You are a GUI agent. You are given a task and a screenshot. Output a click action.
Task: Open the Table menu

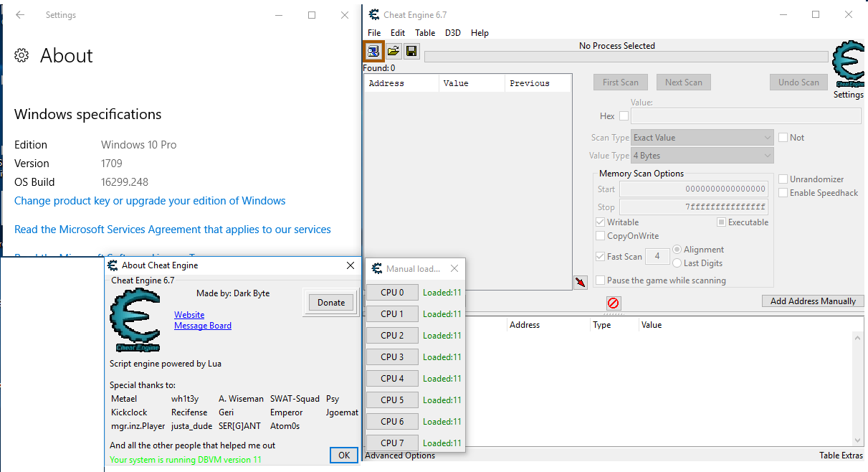(425, 33)
